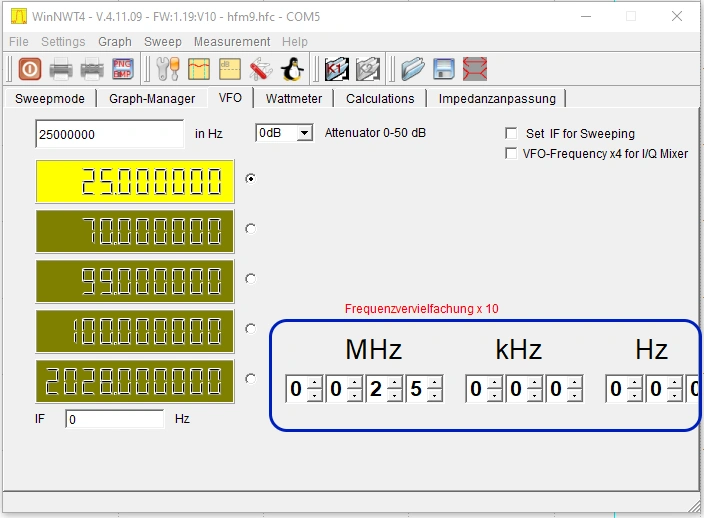Screen dimensions: 705x519
Task: Close the WinNWT4 window
Action: coord(677,17)
